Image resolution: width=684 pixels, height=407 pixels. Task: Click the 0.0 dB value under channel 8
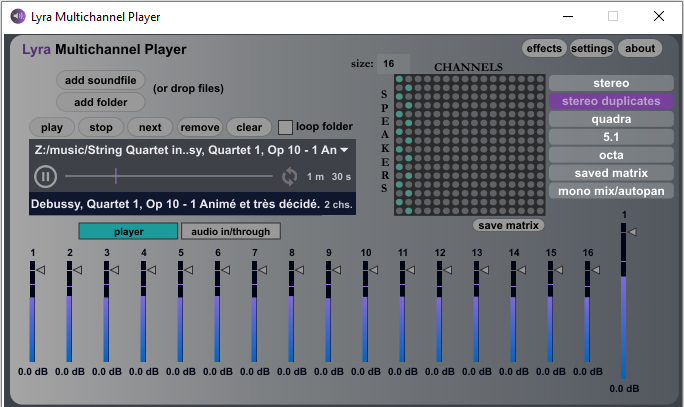click(291, 372)
